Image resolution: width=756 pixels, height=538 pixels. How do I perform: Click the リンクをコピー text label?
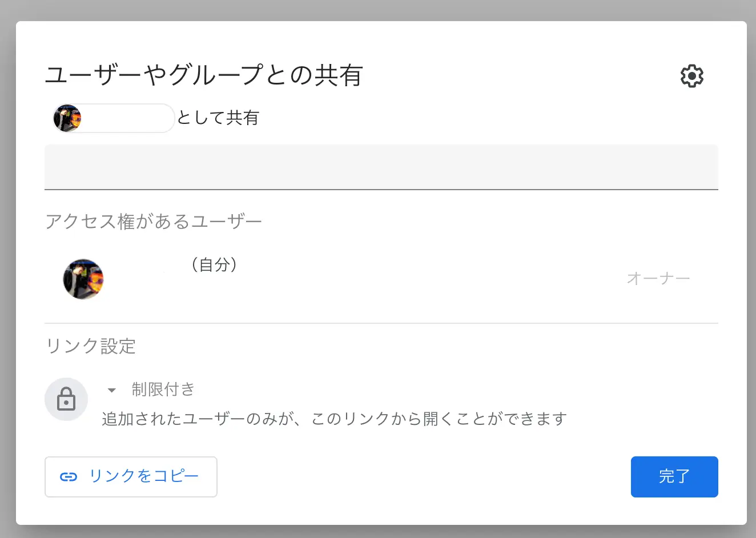pos(144,476)
